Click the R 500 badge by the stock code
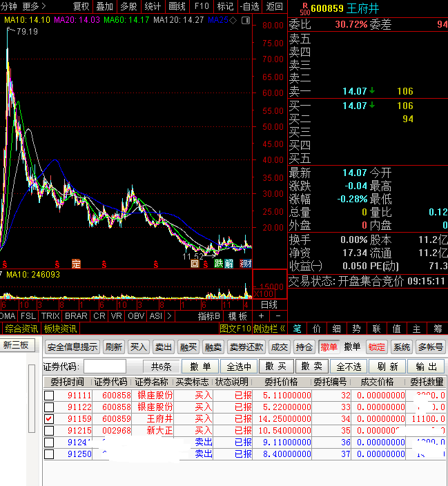 click(304, 9)
